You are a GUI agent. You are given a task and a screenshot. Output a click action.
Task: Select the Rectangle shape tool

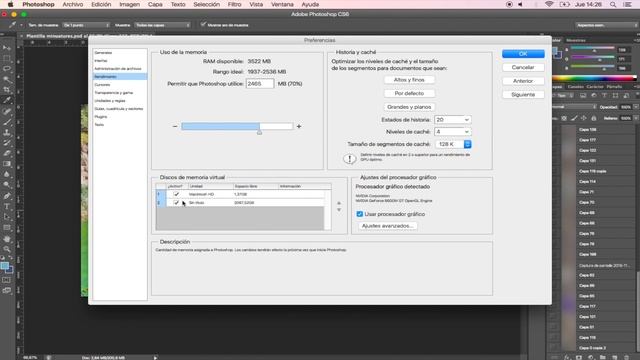pos(7,228)
